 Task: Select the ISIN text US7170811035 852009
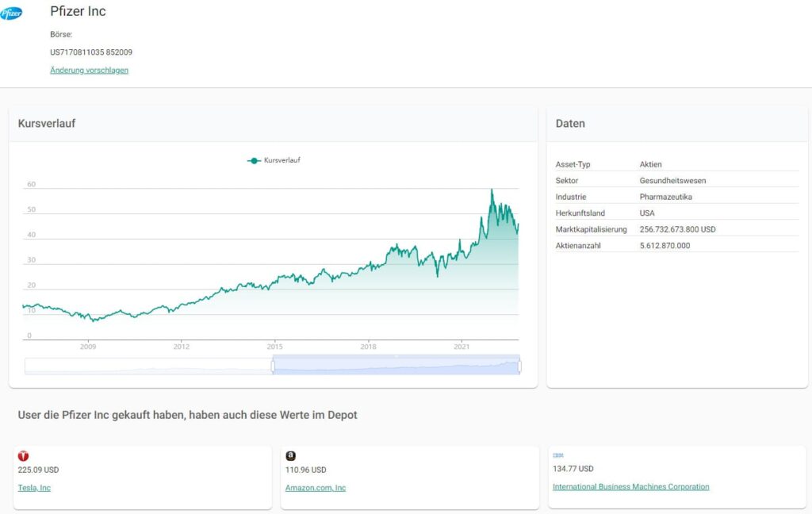[91, 52]
